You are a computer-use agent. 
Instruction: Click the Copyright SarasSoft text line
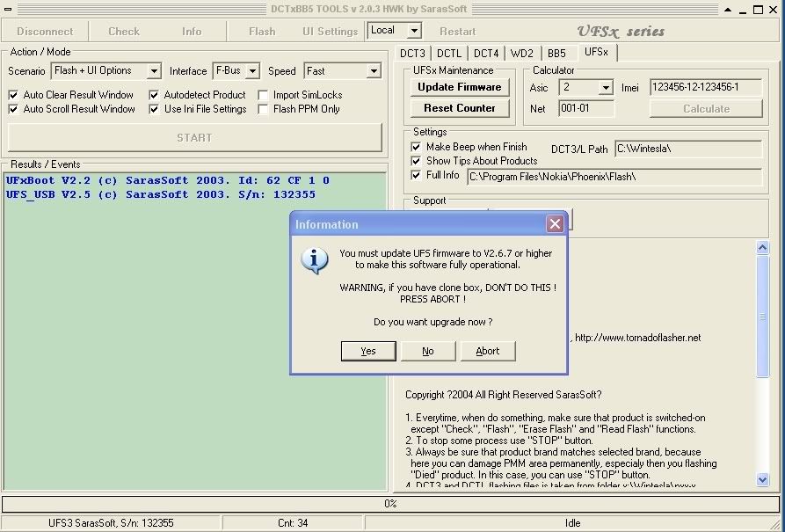click(x=503, y=395)
